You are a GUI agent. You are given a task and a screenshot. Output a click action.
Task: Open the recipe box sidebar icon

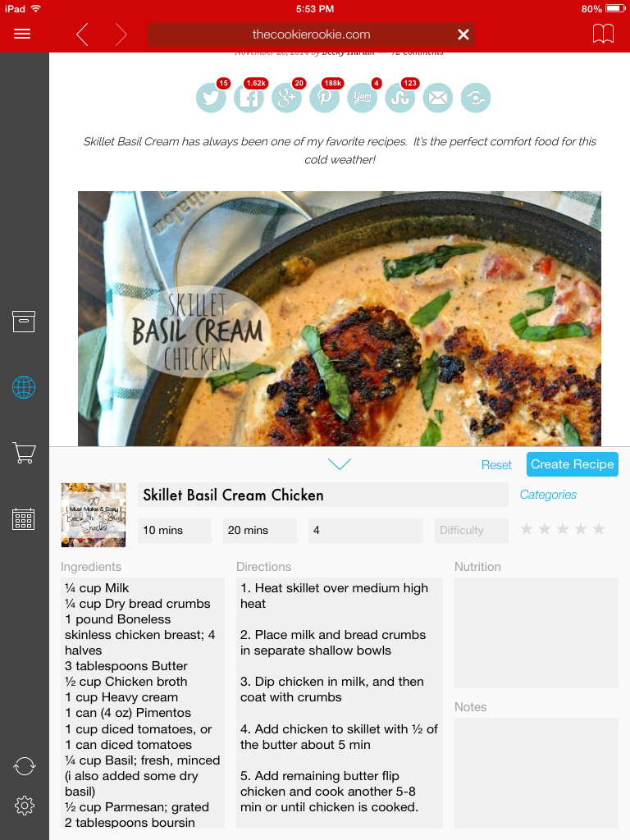(24, 322)
